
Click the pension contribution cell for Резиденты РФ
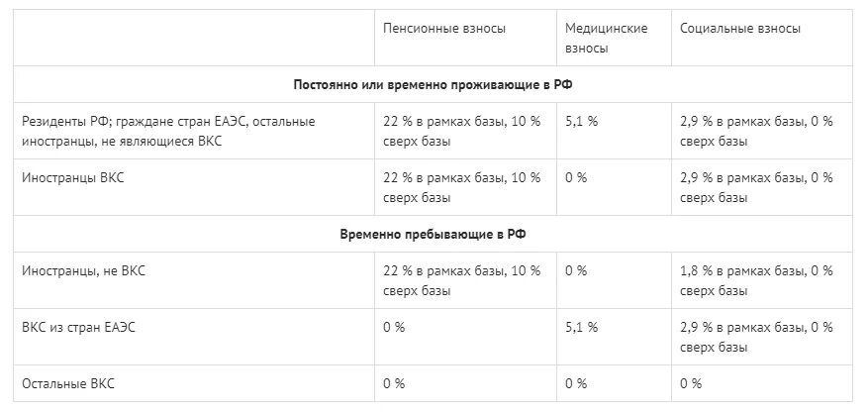click(462, 131)
